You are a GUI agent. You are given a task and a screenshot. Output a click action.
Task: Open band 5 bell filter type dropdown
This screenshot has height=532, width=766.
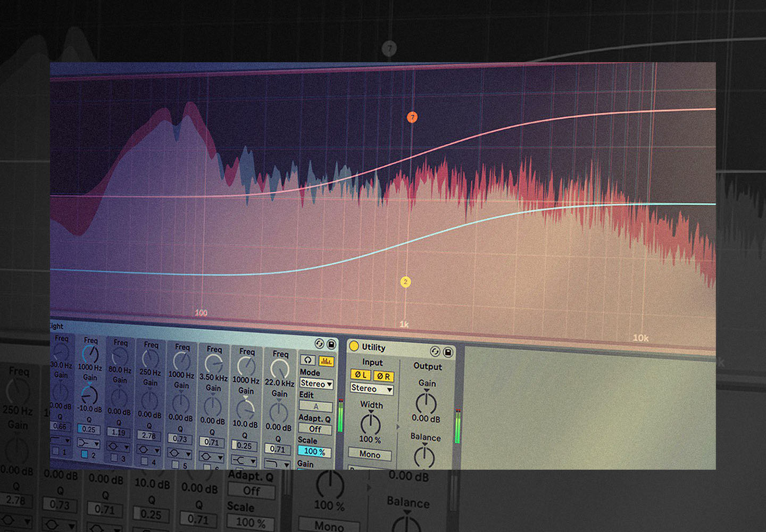pyautogui.click(x=179, y=453)
